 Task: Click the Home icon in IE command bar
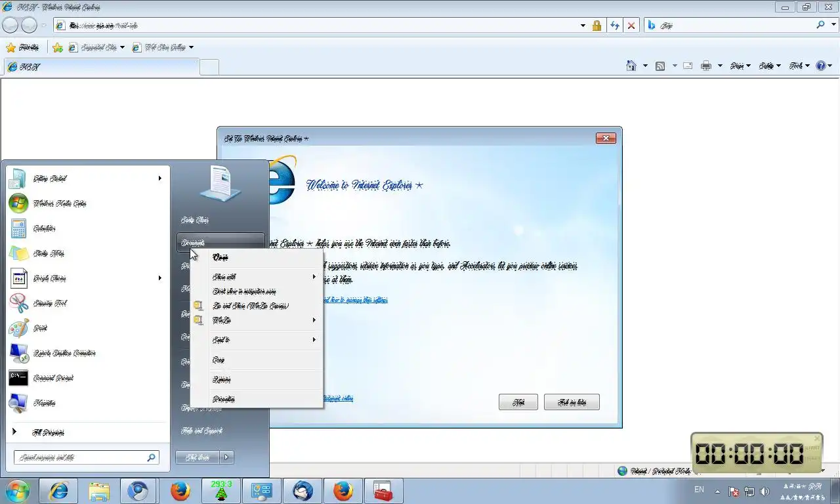[x=631, y=66]
